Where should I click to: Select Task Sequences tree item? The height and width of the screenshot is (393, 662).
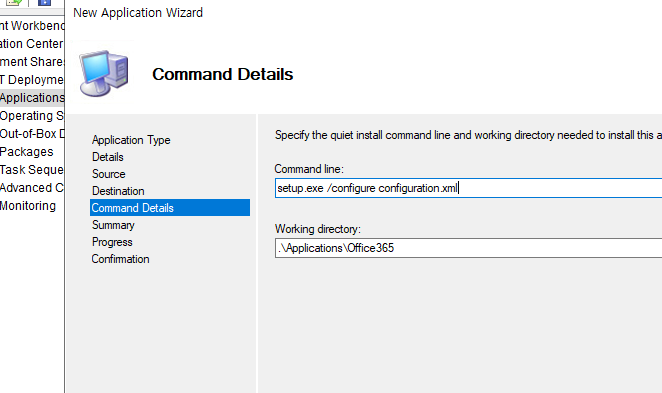point(32,170)
